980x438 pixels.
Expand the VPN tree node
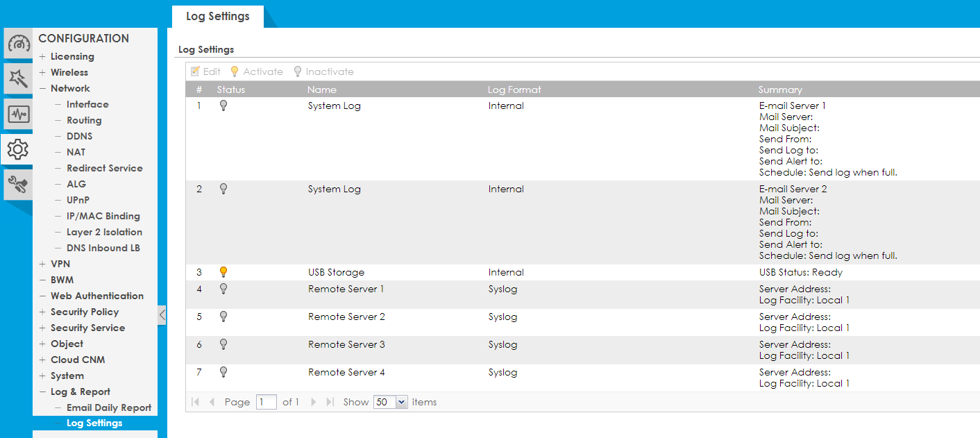[x=43, y=264]
